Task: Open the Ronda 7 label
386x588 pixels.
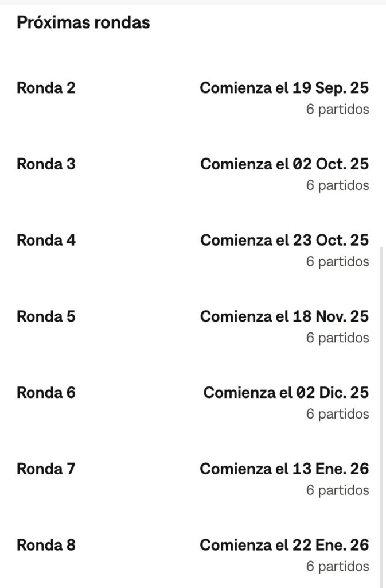Action: pyautogui.click(x=46, y=469)
